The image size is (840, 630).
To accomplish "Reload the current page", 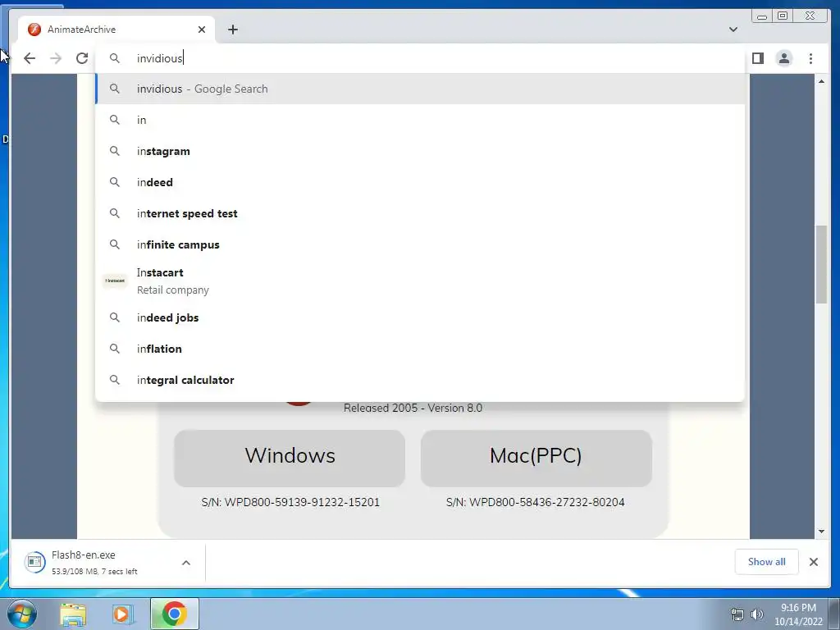I will click(x=82, y=58).
